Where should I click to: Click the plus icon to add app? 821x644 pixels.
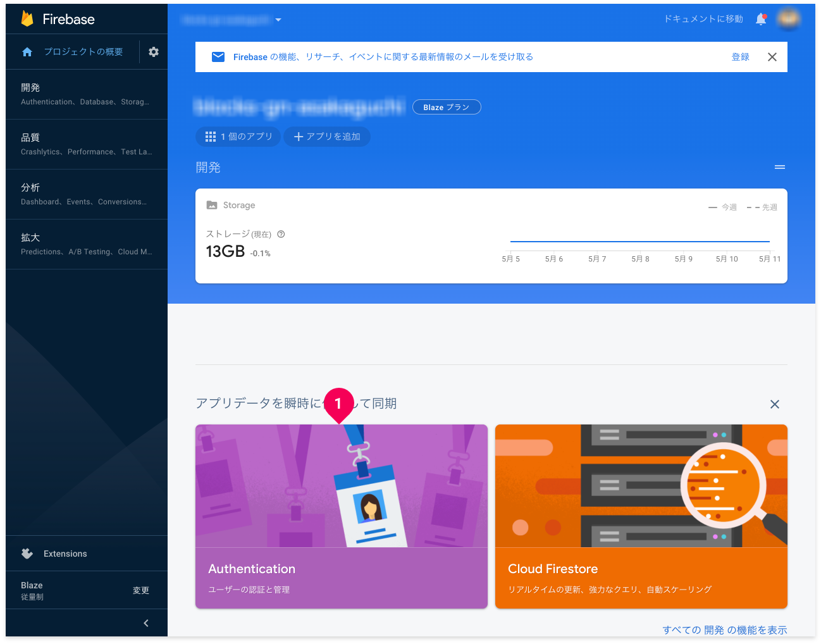coord(299,137)
